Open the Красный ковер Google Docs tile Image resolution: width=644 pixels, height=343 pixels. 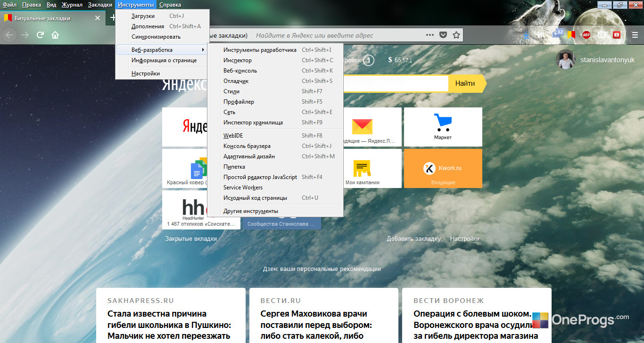coord(185,168)
